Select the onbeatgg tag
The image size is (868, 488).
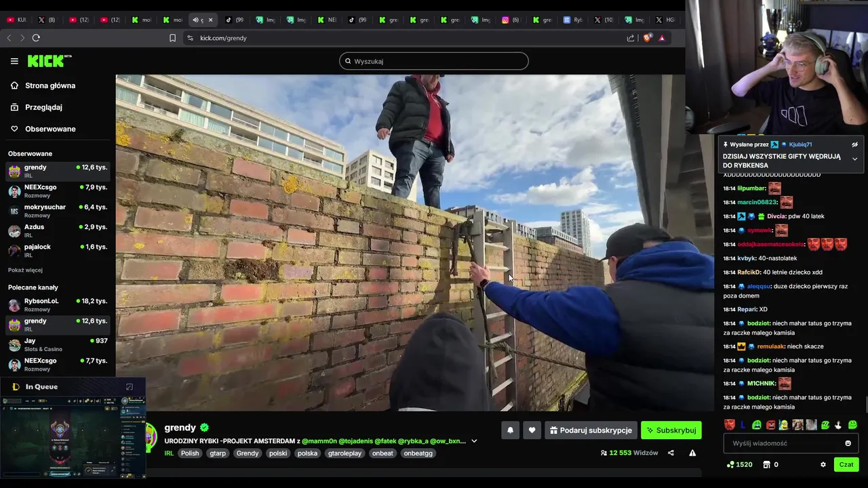[x=418, y=453]
